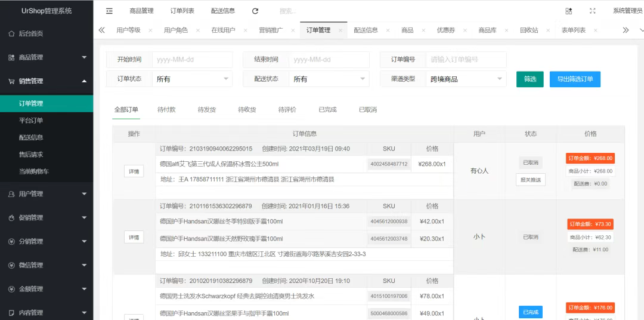
Task: Close the 营销推广 tab
Action: coord(293,30)
